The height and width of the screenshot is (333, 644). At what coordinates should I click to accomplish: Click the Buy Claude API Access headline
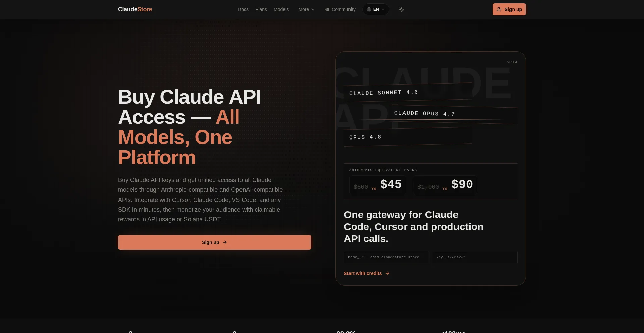190,127
